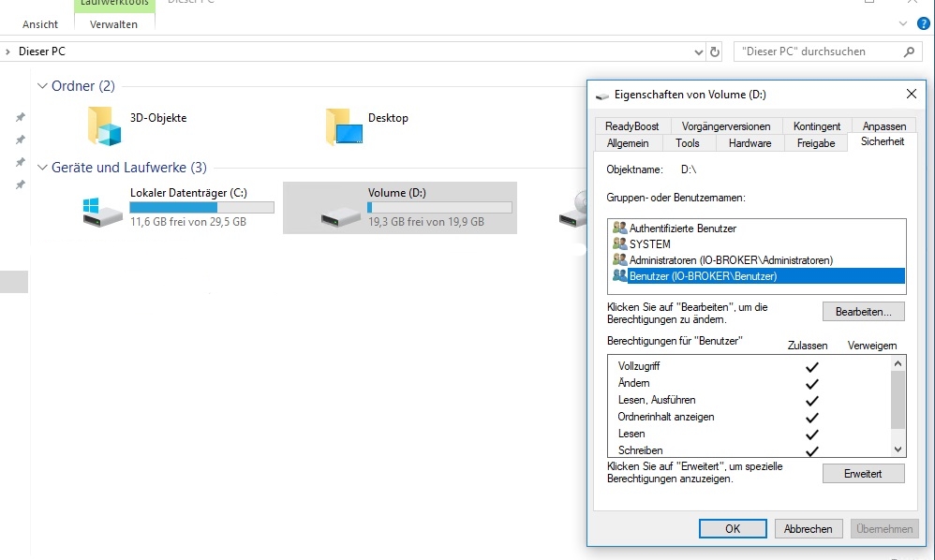Click the refresh icon beside the address bar
The height and width of the screenshot is (560, 935).
pos(715,52)
